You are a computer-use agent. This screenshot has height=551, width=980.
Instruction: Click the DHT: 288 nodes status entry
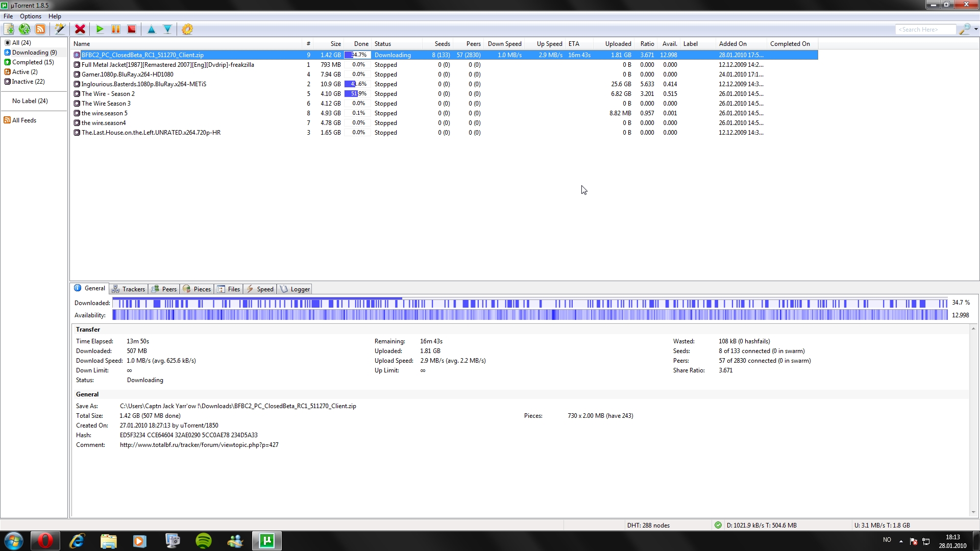648,525
